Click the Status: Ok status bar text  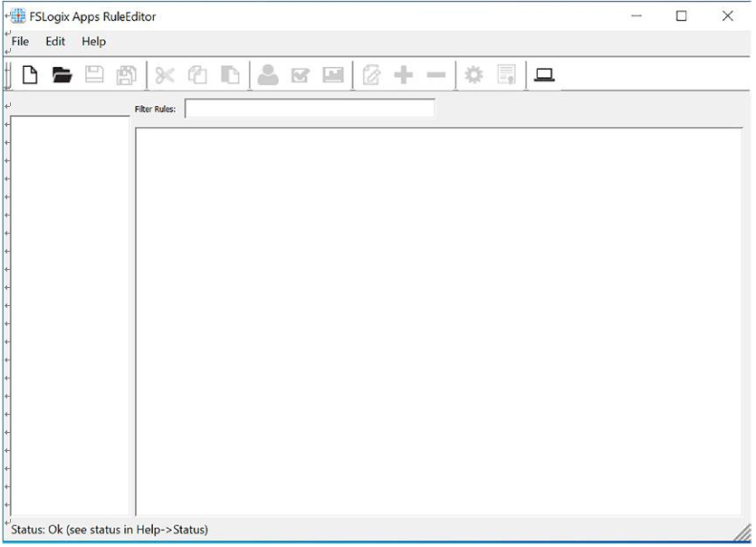[x=110, y=530]
